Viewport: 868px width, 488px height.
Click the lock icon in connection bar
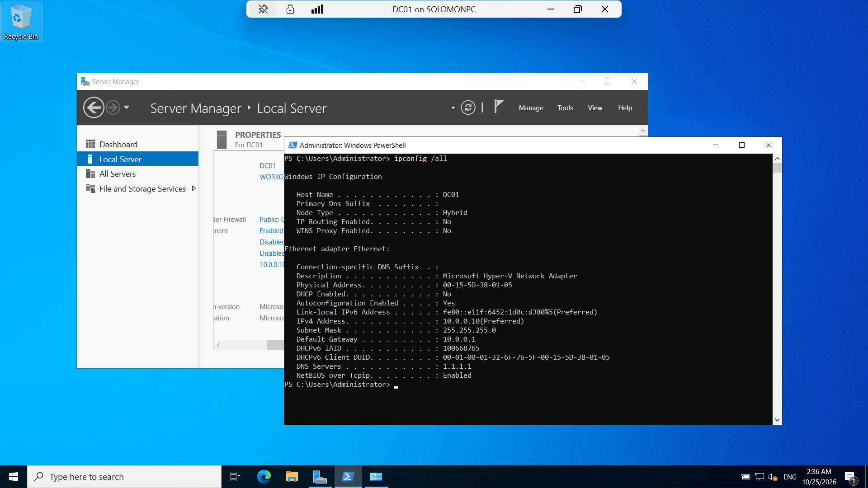(x=290, y=9)
